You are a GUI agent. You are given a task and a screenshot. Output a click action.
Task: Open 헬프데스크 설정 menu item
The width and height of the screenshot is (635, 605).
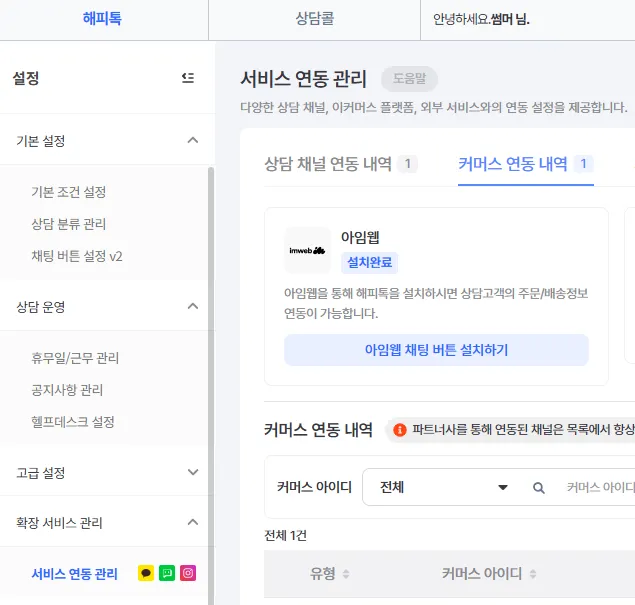(x=73, y=422)
